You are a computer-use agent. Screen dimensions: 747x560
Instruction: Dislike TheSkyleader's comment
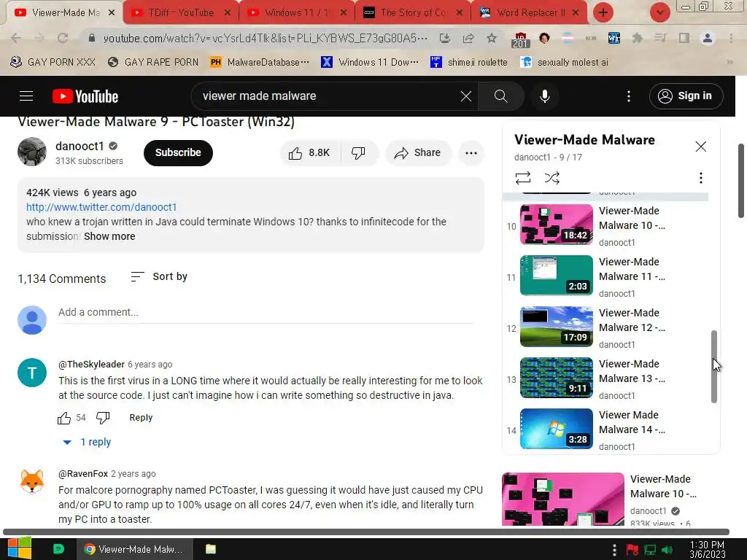click(103, 418)
